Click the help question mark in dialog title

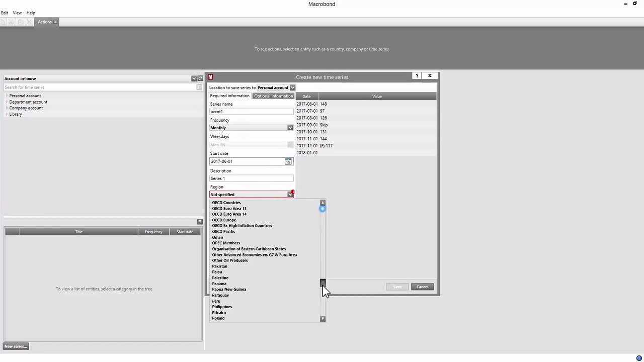pos(417,76)
